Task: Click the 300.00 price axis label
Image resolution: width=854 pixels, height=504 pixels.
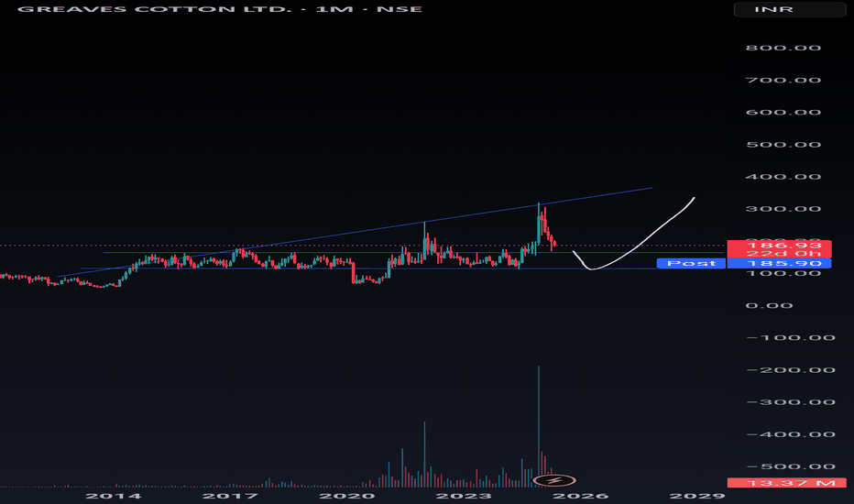Action: [783, 209]
